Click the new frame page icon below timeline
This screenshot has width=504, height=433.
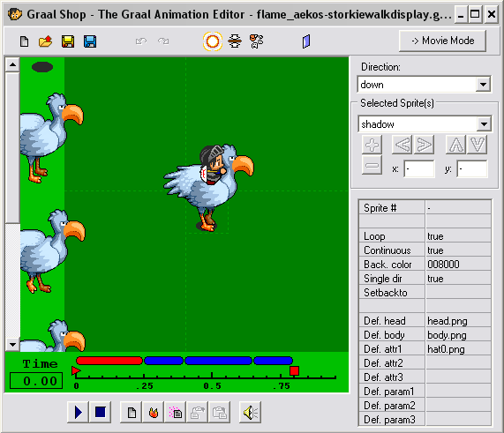pyautogui.click(x=132, y=412)
